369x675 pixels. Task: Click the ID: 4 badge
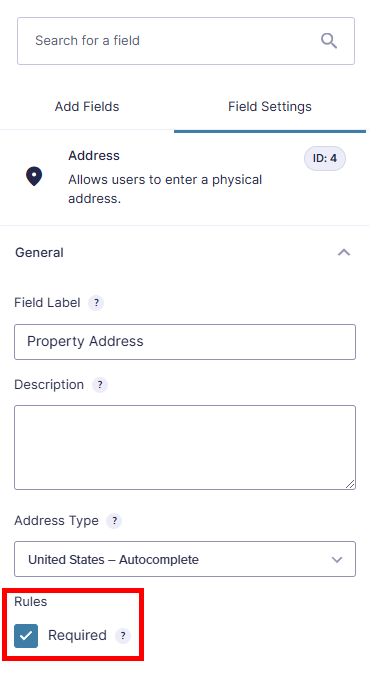(325, 158)
